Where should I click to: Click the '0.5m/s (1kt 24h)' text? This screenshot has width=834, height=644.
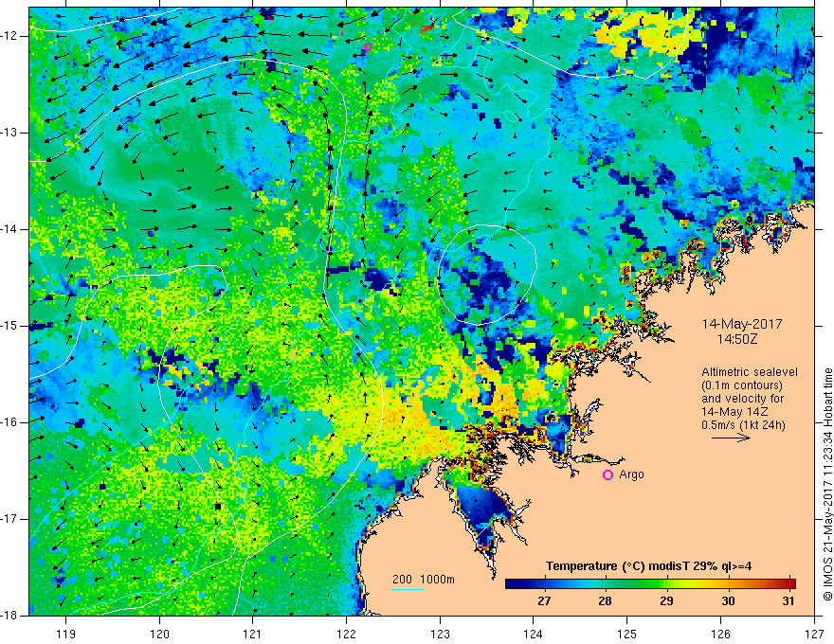point(744,425)
